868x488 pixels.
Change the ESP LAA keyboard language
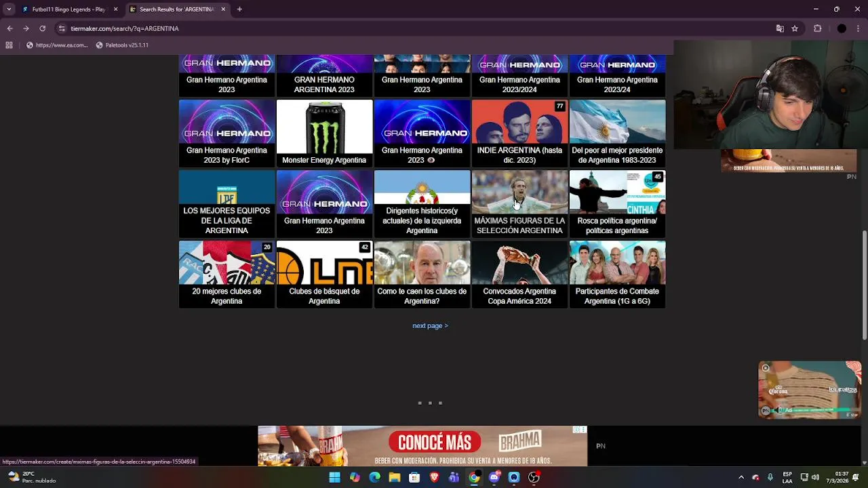787,477
